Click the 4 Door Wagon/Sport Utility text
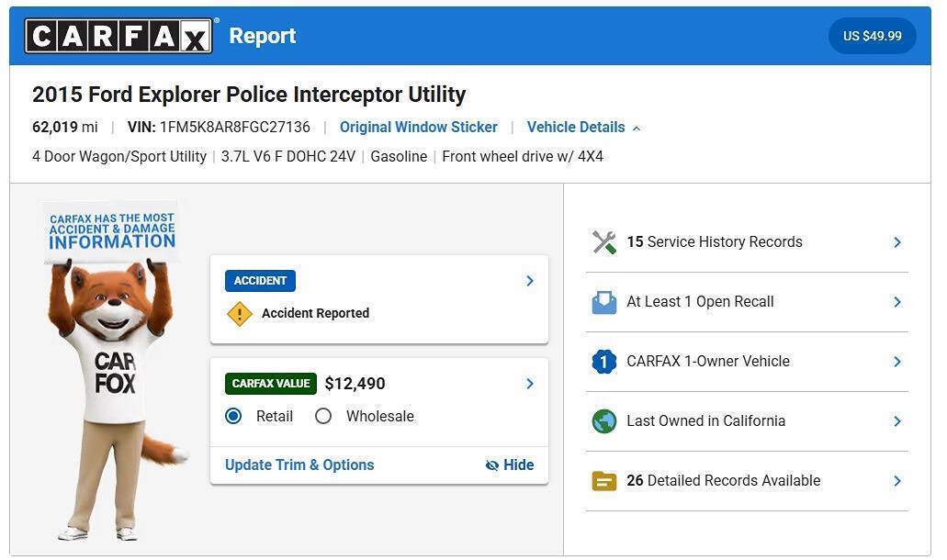 click(119, 157)
